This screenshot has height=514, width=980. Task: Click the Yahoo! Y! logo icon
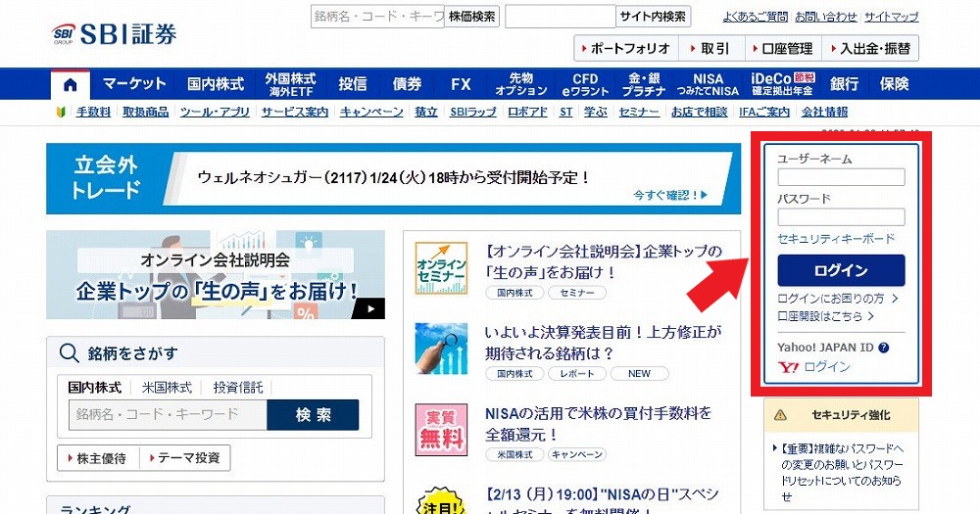(788, 367)
